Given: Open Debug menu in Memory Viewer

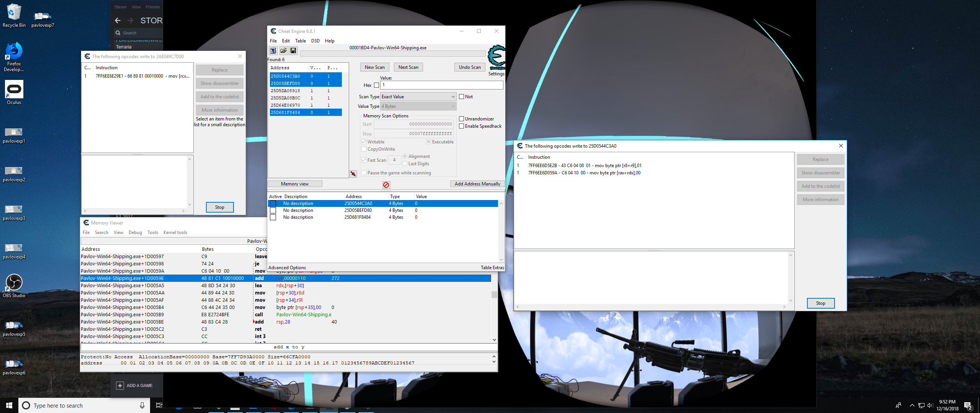Looking at the screenshot, I should (135, 233).
